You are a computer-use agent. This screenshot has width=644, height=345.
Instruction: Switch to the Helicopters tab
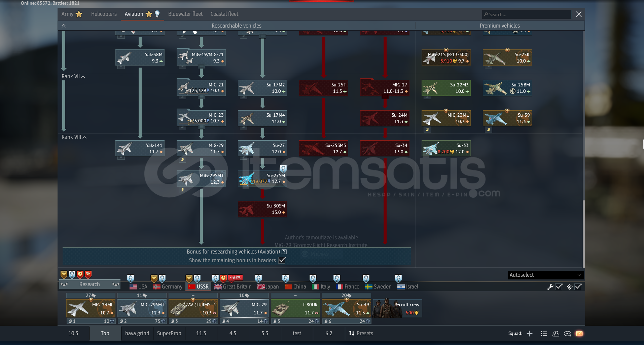pos(104,14)
